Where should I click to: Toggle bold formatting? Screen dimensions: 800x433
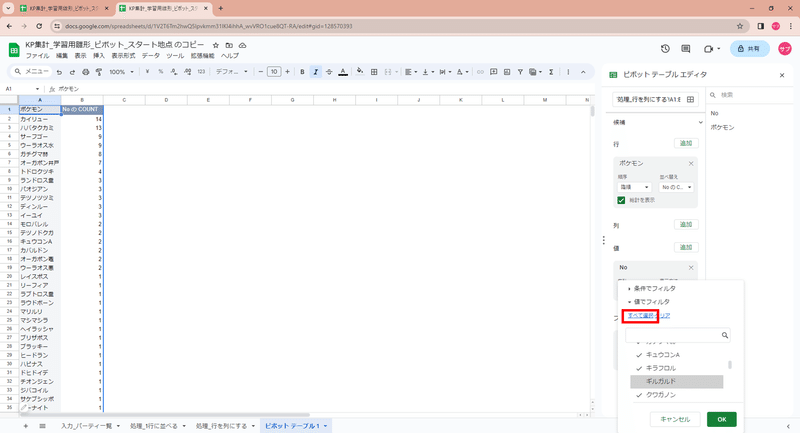click(302, 72)
